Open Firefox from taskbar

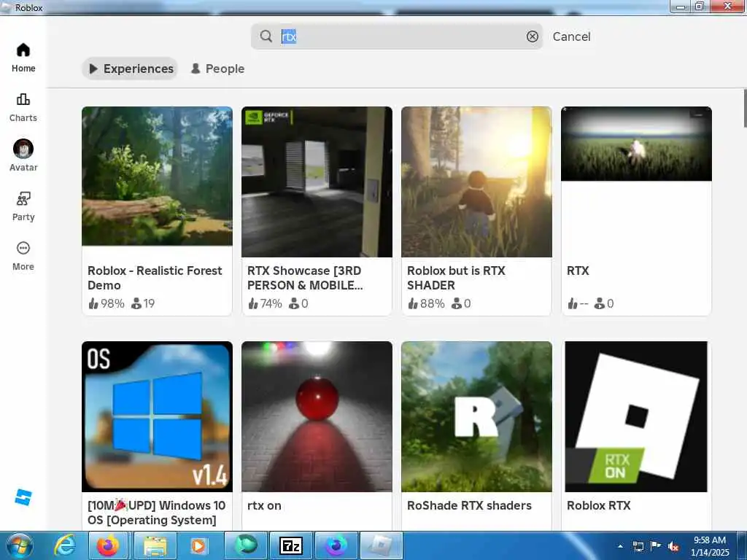tap(108, 545)
